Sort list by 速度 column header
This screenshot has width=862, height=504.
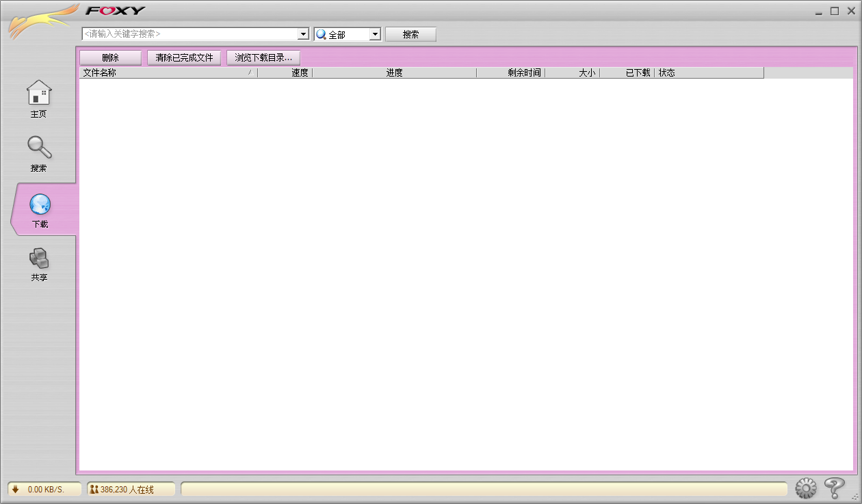285,72
